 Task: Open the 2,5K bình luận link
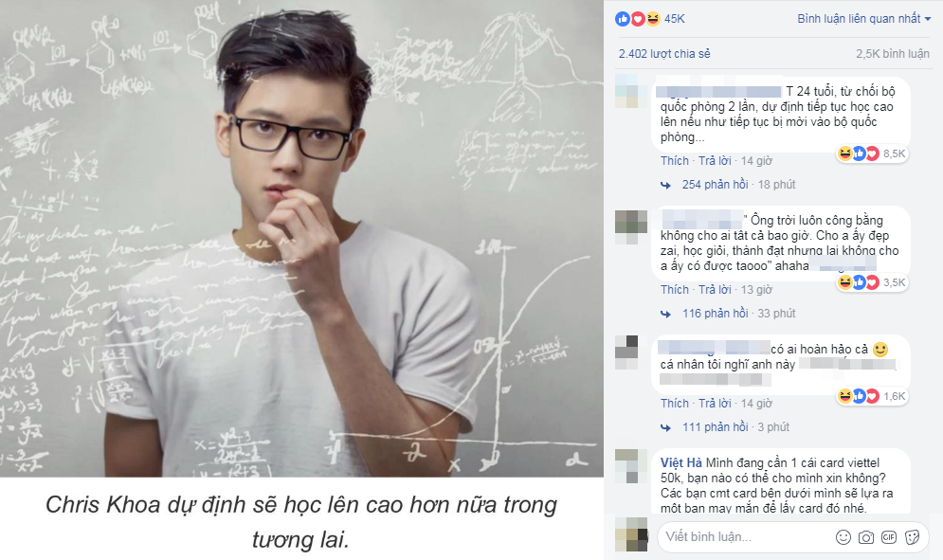tap(893, 53)
